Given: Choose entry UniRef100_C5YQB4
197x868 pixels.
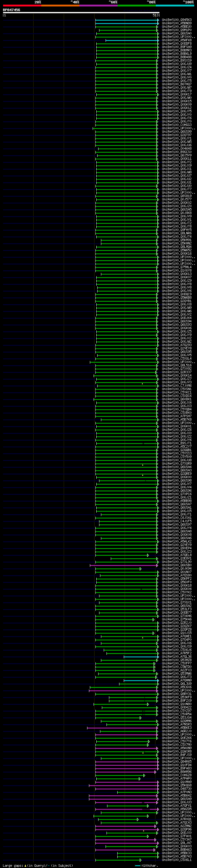Looking at the screenshot, I should [x=177, y=409].
